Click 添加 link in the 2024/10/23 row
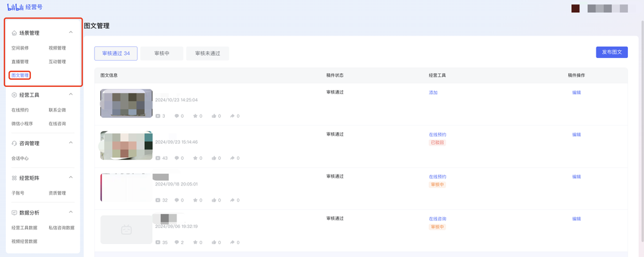The height and width of the screenshot is (257, 644). tap(433, 93)
